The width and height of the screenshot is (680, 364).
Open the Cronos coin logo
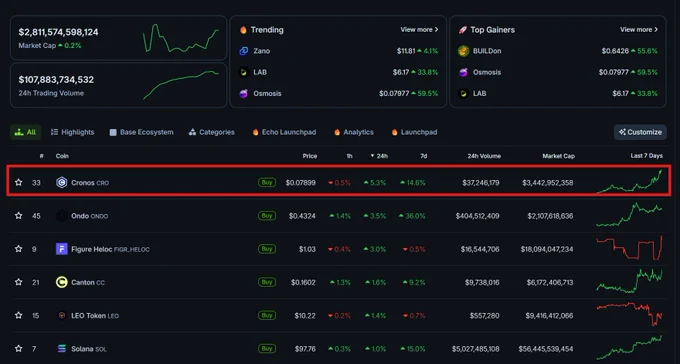coord(62,183)
